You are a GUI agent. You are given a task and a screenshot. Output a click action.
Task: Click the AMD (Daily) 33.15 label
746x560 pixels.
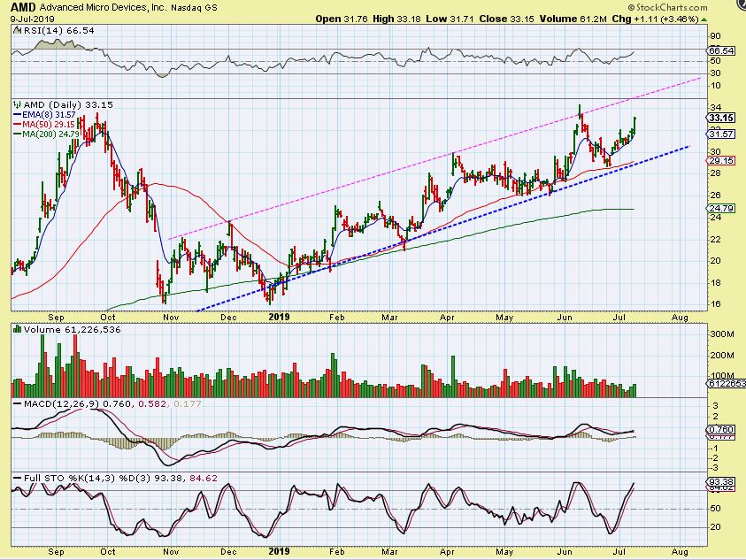(68, 104)
